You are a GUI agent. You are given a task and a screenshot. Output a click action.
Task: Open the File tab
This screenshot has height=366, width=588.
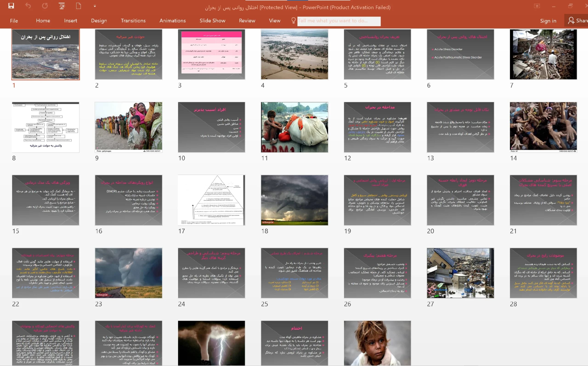click(x=14, y=21)
